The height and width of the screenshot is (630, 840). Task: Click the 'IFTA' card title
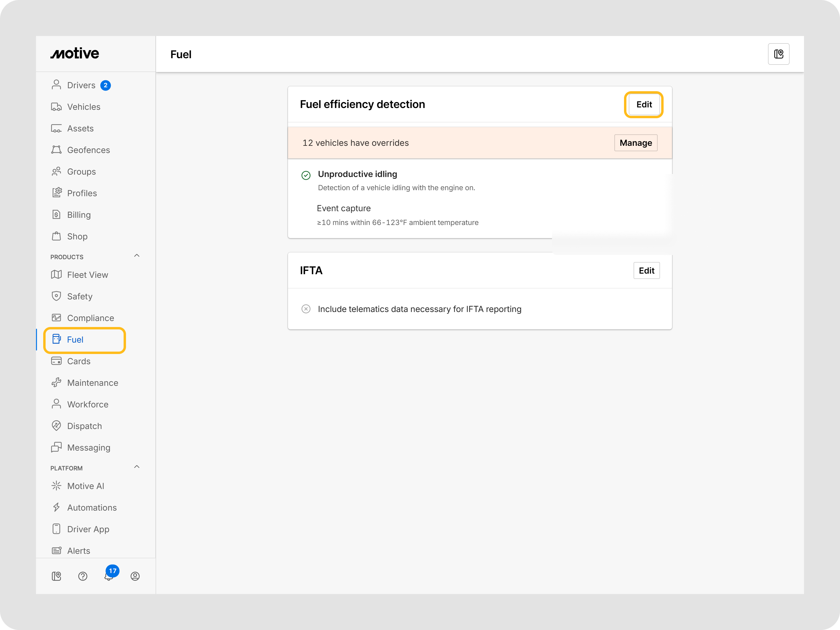coord(311,270)
